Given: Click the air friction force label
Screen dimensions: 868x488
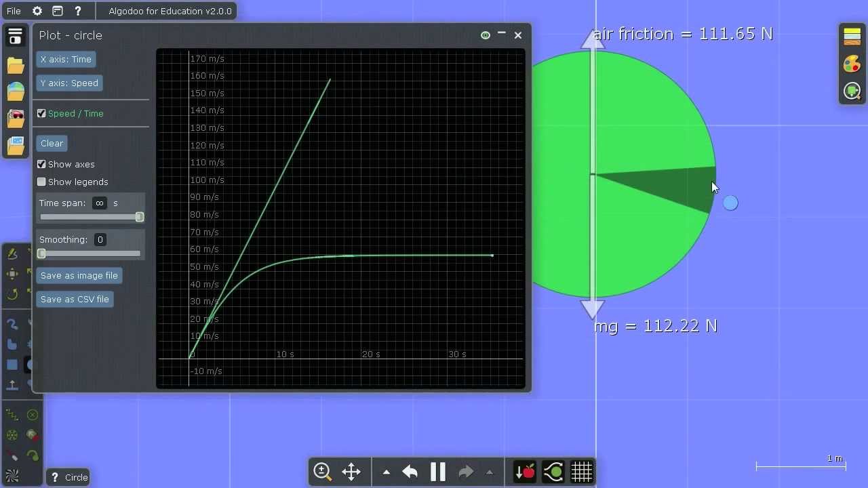Looking at the screenshot, I should (x=683, y=34).
